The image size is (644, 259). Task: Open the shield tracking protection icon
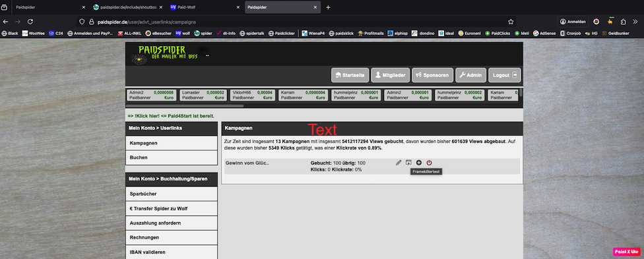tap(82, 22)
